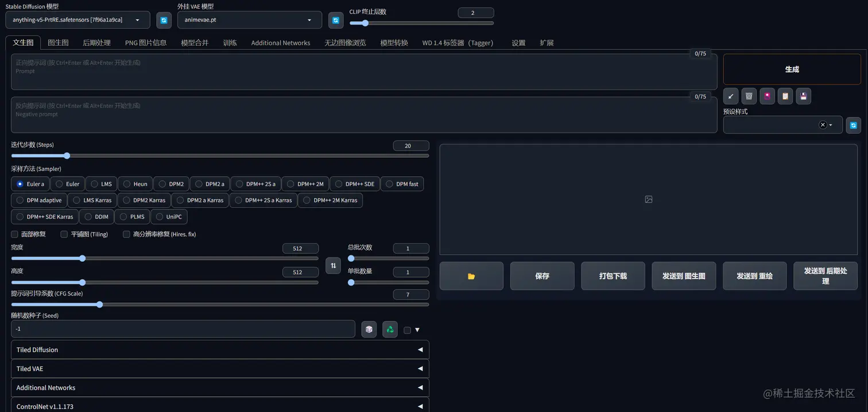Pick the DPM fast sampler
The image size is (868, 412).
coord(402,184)
